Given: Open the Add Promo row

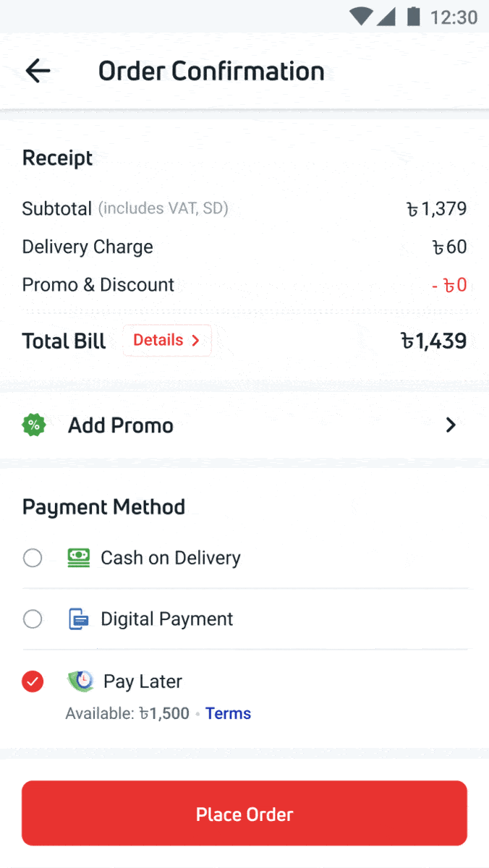Looking at the screenshot, I should tap(244, 425).
